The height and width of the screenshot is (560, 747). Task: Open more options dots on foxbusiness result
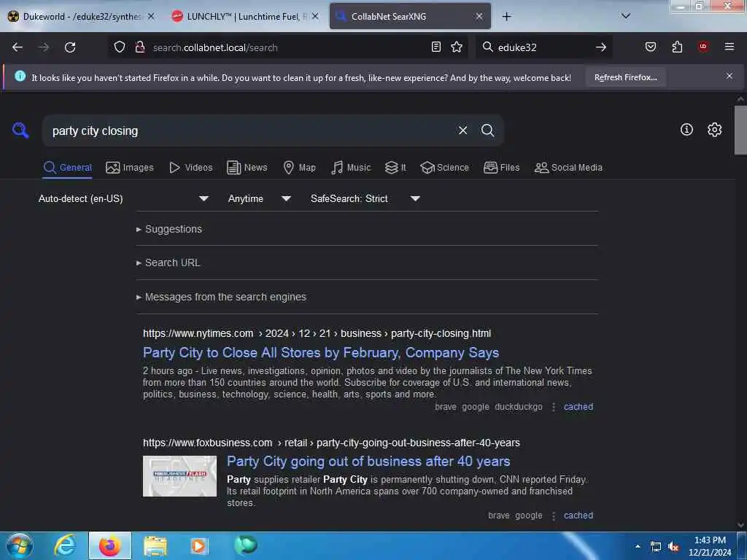coord(553,516)
